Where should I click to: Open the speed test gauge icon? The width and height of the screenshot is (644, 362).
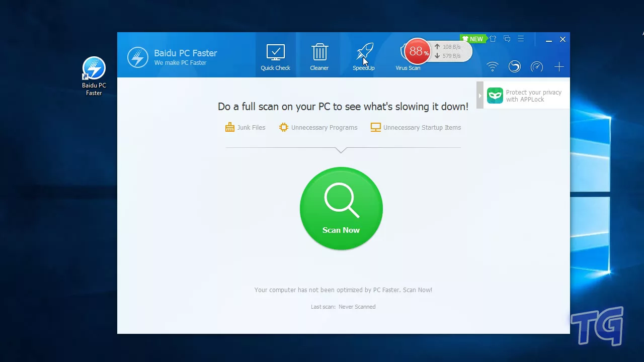(x=537, y=66)
